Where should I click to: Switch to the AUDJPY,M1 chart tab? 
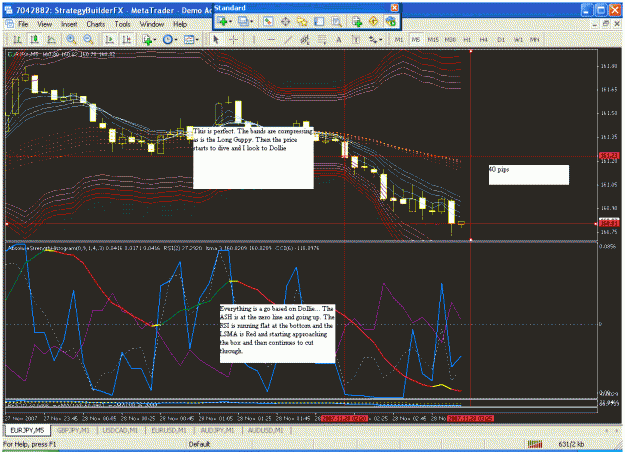(x=217, y=430)
